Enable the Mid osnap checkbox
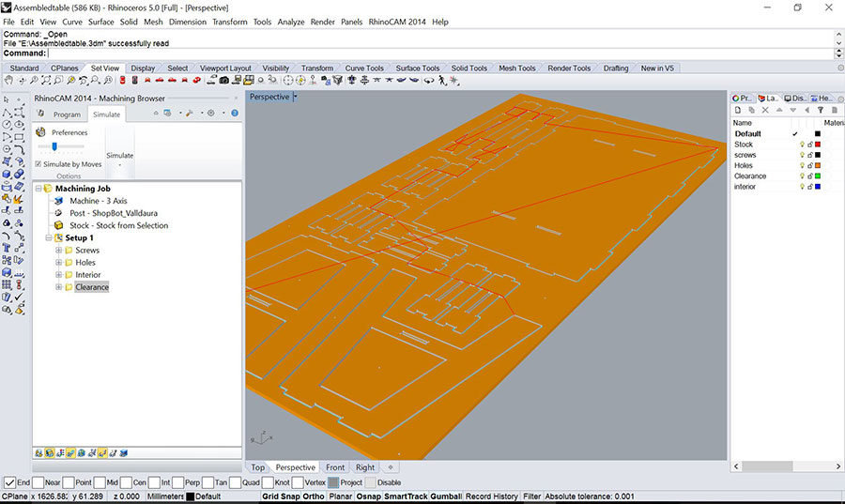Viewport: 845px width, 504px height. click(100, 482)
